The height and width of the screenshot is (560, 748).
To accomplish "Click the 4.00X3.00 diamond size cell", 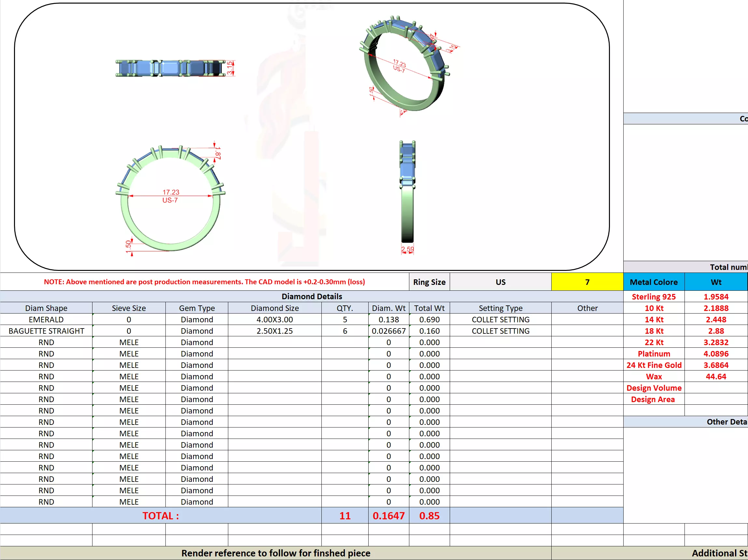I will click(x=274, y=320).
